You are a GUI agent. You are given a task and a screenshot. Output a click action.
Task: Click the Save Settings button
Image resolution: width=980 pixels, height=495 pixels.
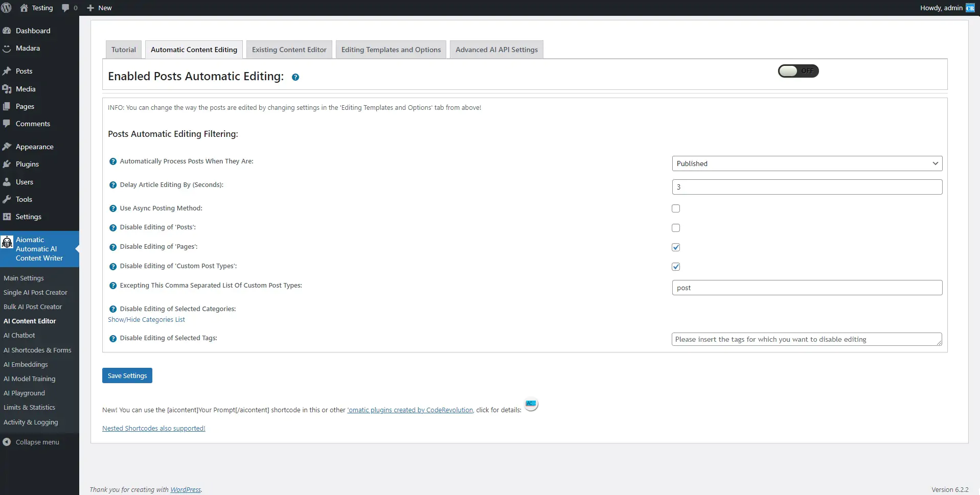[127, 375]
